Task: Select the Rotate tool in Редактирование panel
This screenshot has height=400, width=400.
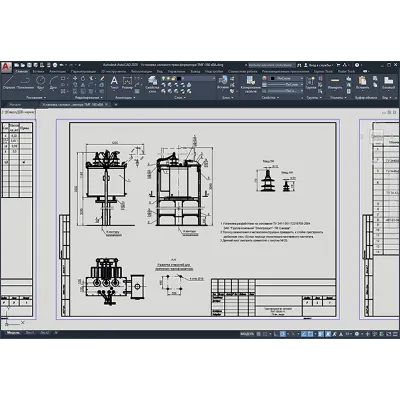Action: point(83,78)
